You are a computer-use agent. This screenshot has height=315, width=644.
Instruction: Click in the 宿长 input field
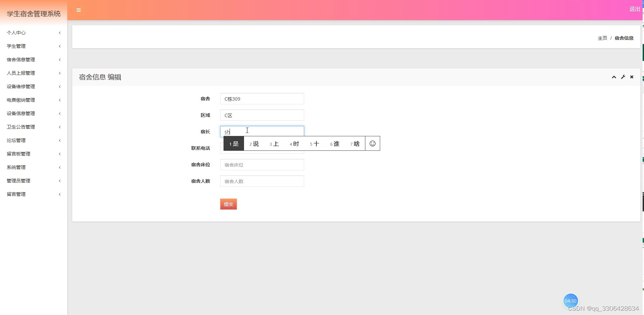click(x=262, y=132)
